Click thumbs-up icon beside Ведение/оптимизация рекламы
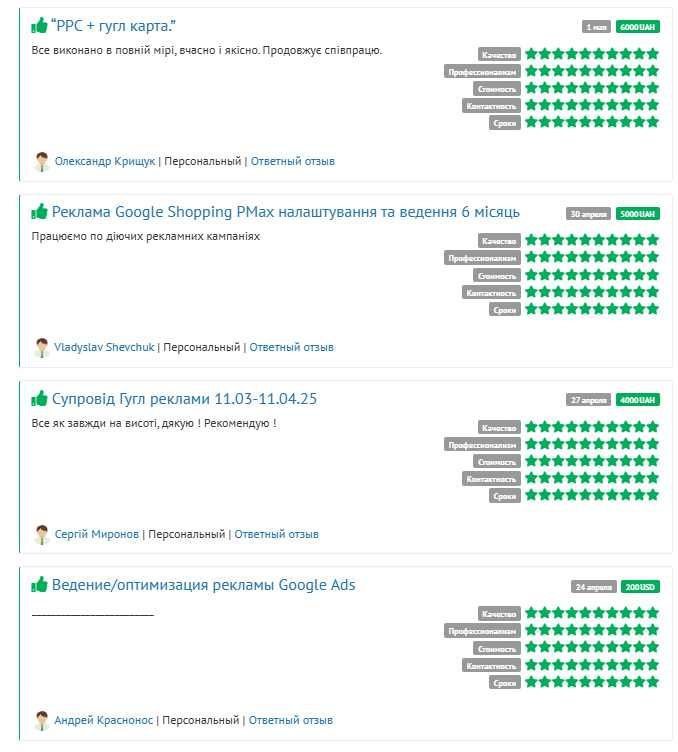This screenshot has width=678, height=752. pos(39,585)
